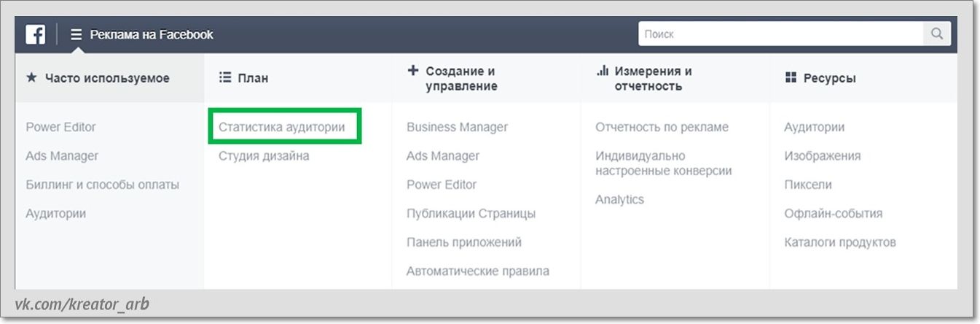Open Панель приложений
The width and height of the screenshot is (980, 324).
tap(464, 242)
